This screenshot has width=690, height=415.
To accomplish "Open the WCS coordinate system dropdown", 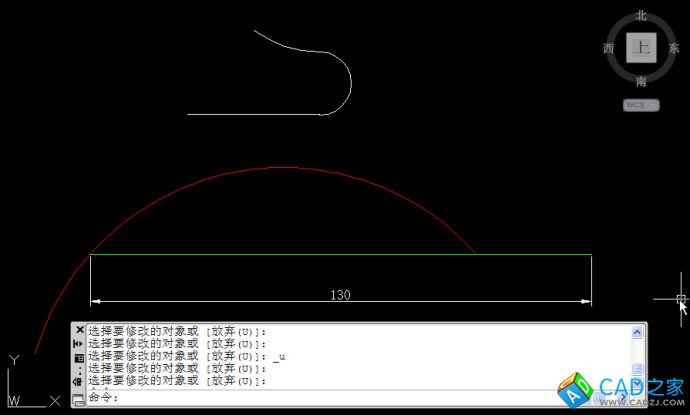I will (x=641, y=104).
